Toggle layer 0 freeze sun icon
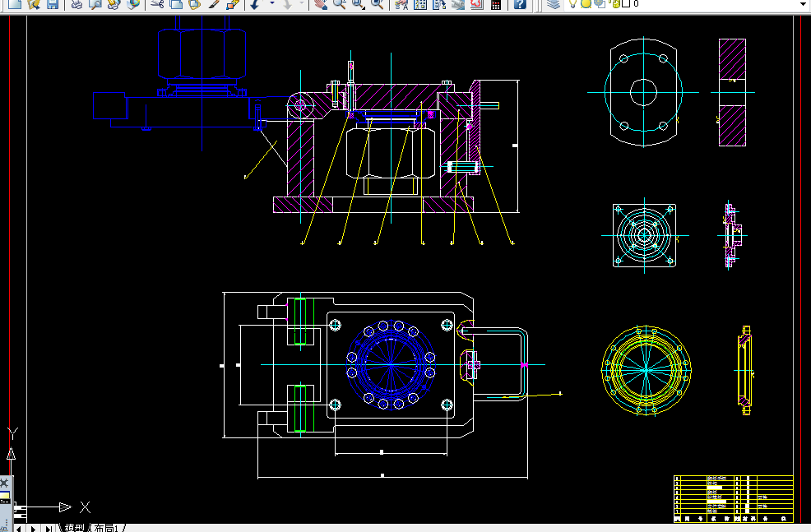The width and height of the screenshot is (811, 532). click(x=586, y=3)
